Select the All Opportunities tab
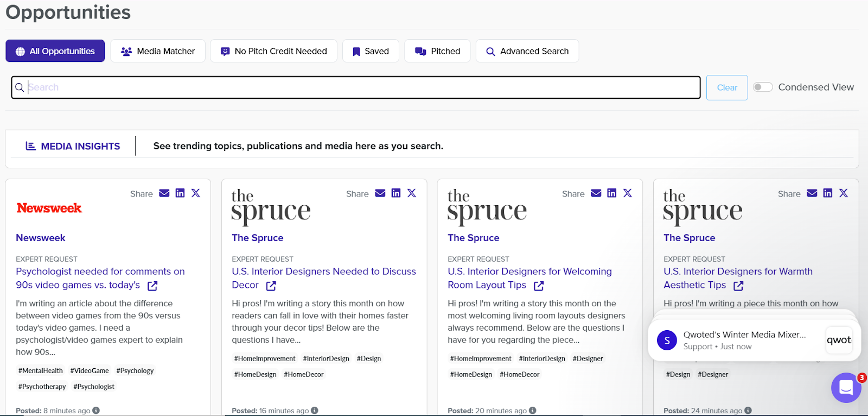Screen dimensions: 868x416 click(x=55, y=51)
